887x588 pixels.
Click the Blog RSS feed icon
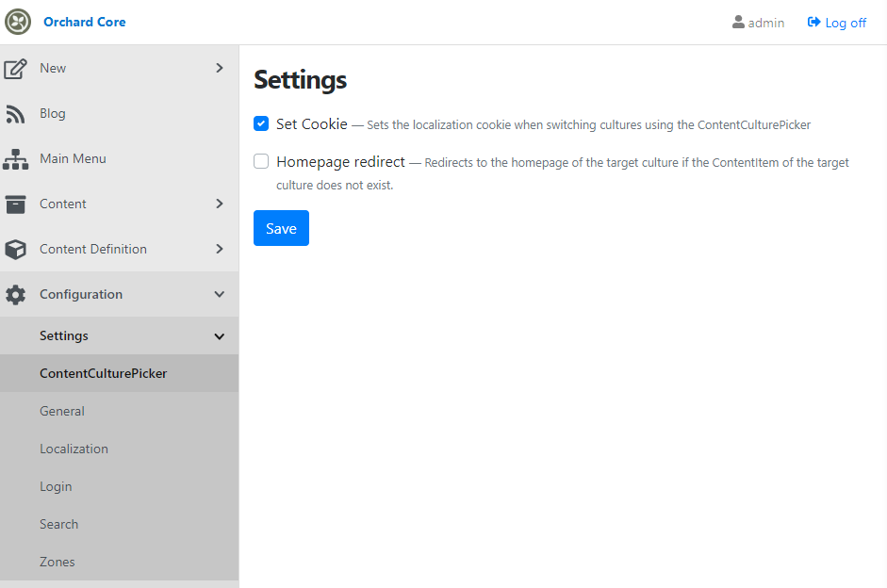point(15,114)
